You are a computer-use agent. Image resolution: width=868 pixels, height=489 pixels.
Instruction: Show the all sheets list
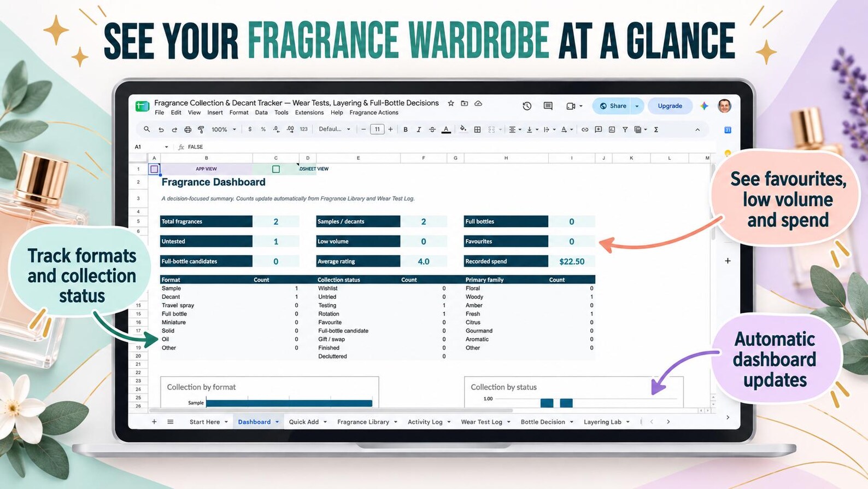coord(170,422)
